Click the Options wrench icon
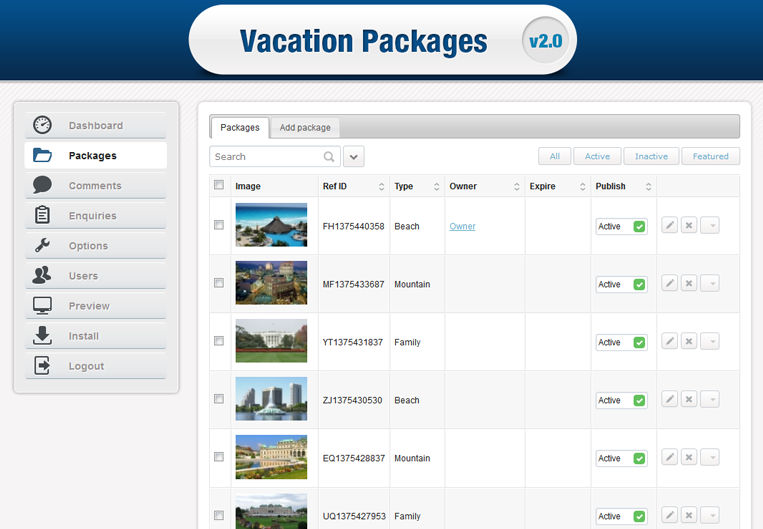Image resolution: width=763 pixels, height=529 pixels. 42,245
